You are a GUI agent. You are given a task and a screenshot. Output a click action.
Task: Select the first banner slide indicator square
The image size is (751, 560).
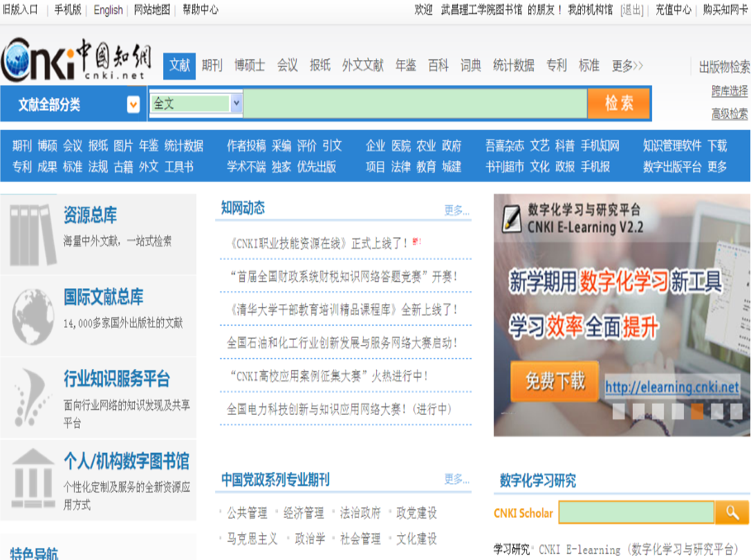618,411
